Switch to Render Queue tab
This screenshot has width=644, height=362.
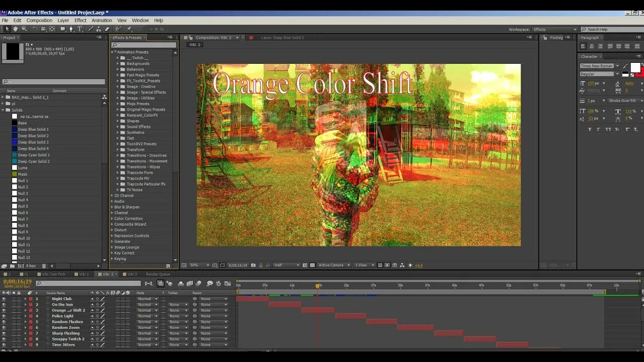click(x=158, y=275)
